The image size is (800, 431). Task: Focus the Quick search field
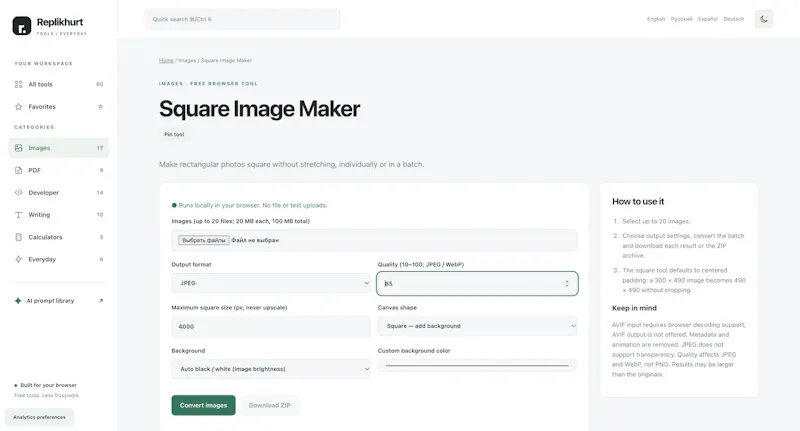coord(242,19)
